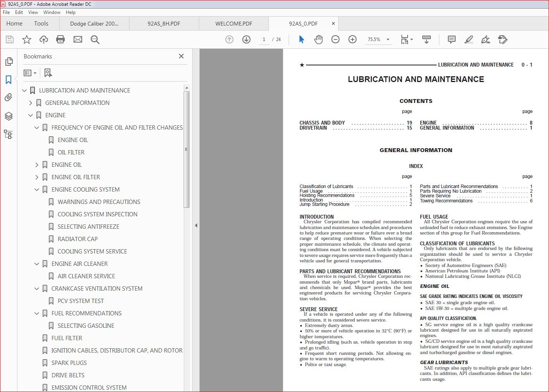Click the Print file icon
Screen dimensions: 549x392
click(60, 39)
